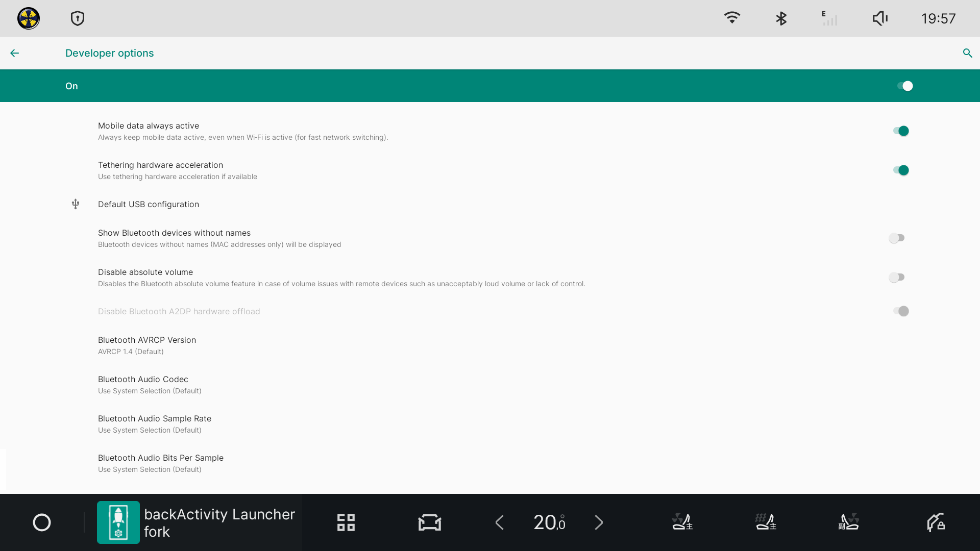Open backActivity Launcher fork app

(197, 522)
